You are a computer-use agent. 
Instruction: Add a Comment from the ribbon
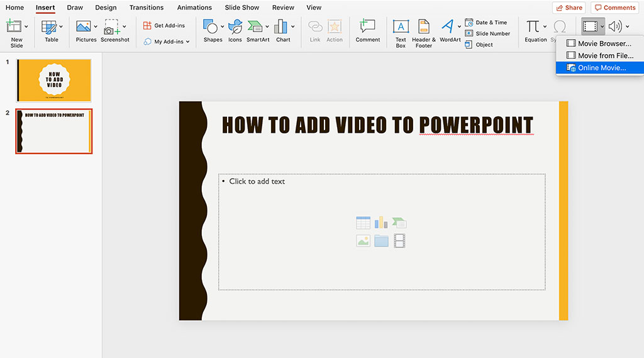[x=367, y=31]
